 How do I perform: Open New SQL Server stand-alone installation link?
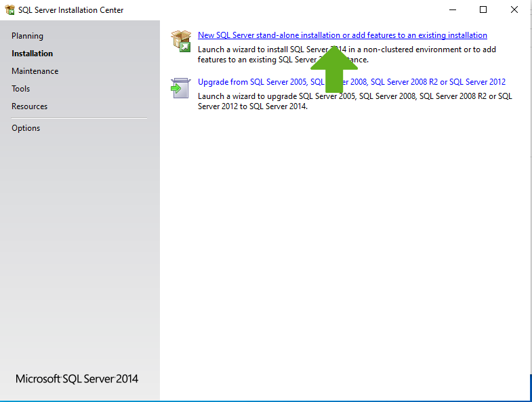(x=342, y=35)
